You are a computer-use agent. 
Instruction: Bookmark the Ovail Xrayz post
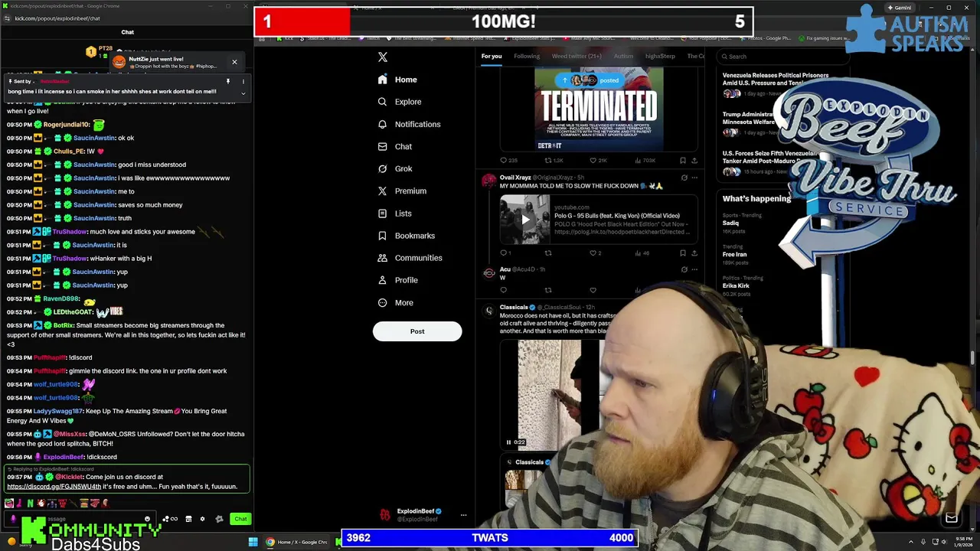tap(684, 253)
